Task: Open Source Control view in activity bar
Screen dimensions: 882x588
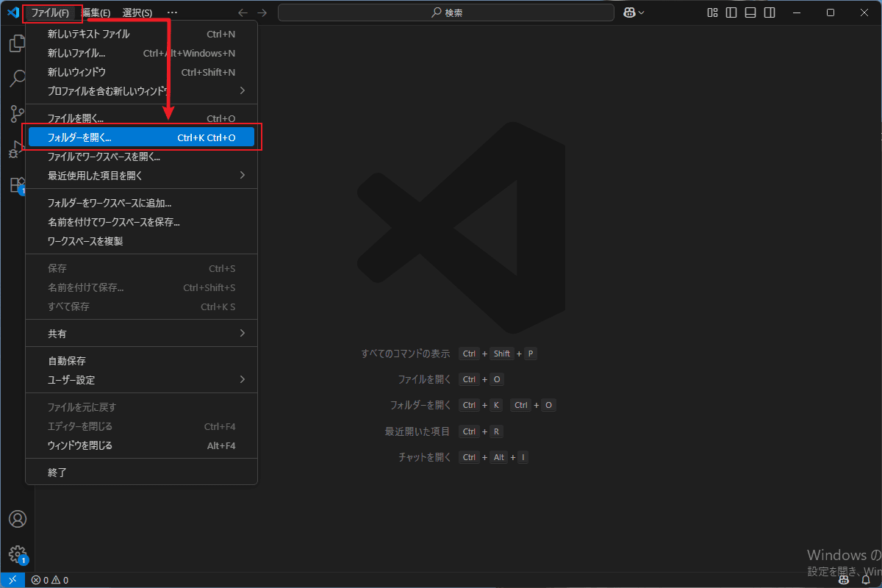Action: pos(17,114)
